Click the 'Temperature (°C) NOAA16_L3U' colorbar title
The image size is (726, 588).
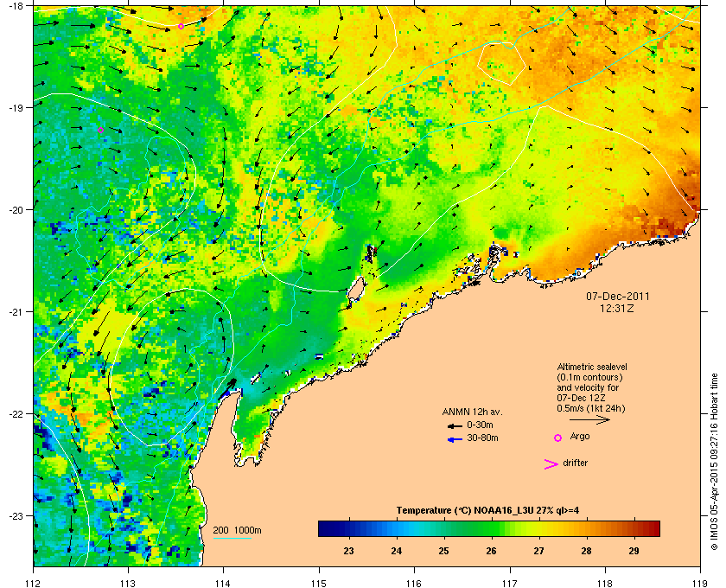[487, 511]
